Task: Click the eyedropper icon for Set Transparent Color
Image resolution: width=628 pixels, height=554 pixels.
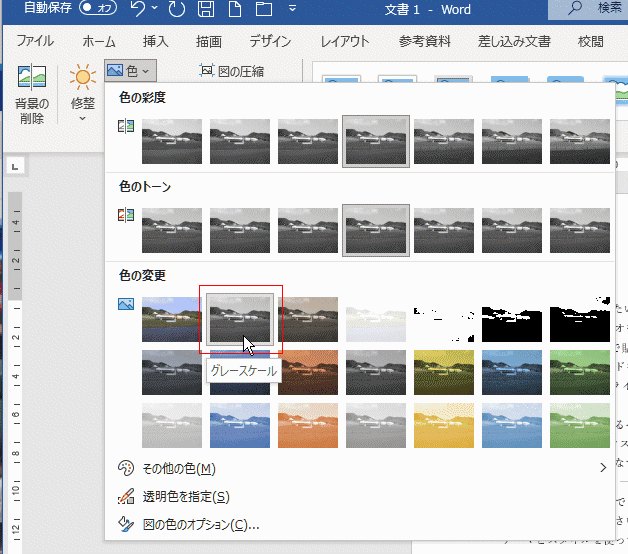Action: tap(126, 496)
